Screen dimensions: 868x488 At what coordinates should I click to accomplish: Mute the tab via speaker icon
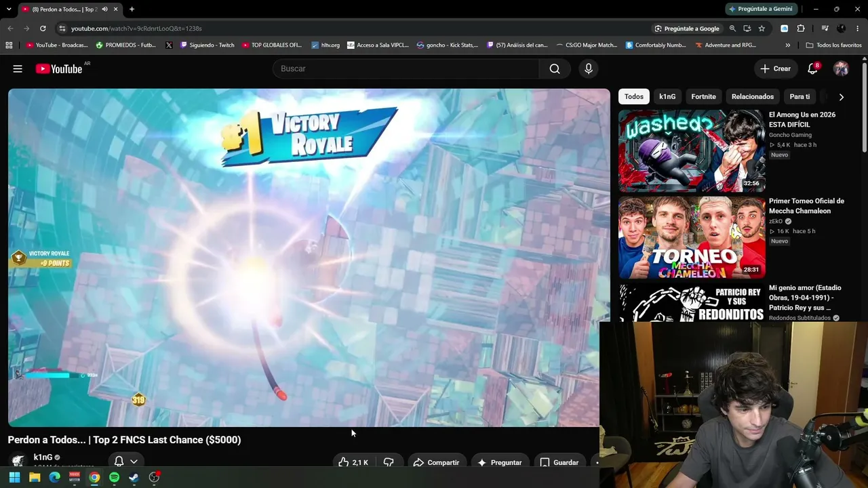[104, 9]
